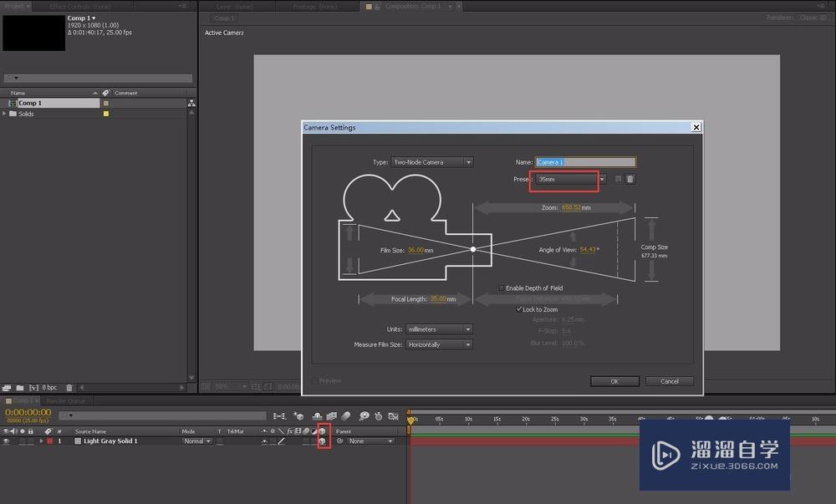Click Comp 1 composition icon in project list
Image resolution: width=836 pixels, height=504 pixels.
pyautogui.click(x=13, y=103)
